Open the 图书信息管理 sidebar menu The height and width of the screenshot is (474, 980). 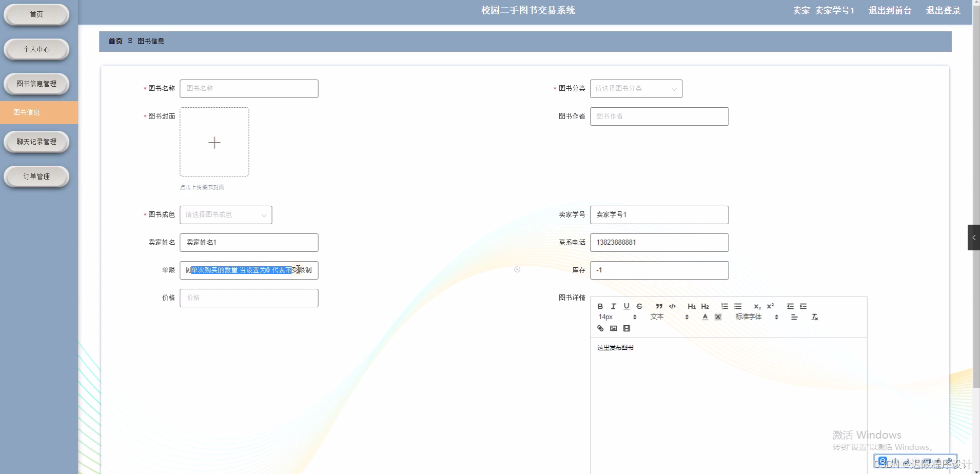coord(36,84)
